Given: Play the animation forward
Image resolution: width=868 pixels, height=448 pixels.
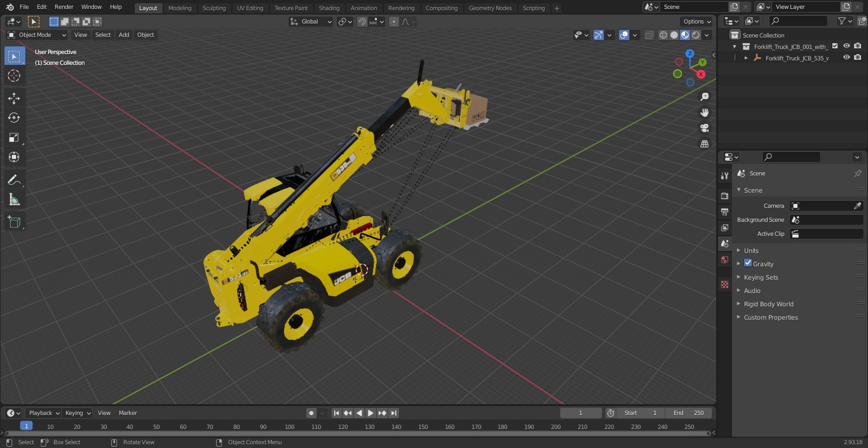Looking at the screenshot, I should click(x=370, y=413).
